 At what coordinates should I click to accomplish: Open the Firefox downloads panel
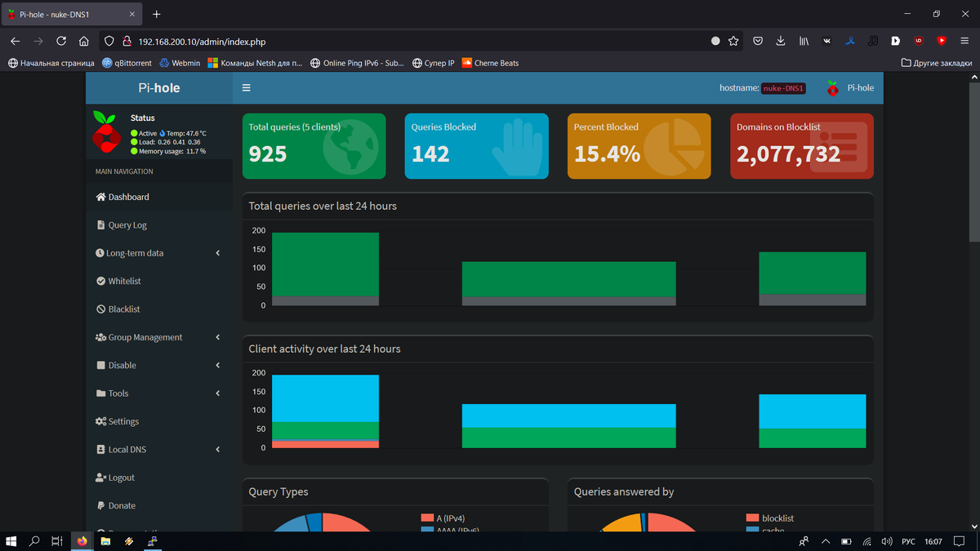(781, 41)
